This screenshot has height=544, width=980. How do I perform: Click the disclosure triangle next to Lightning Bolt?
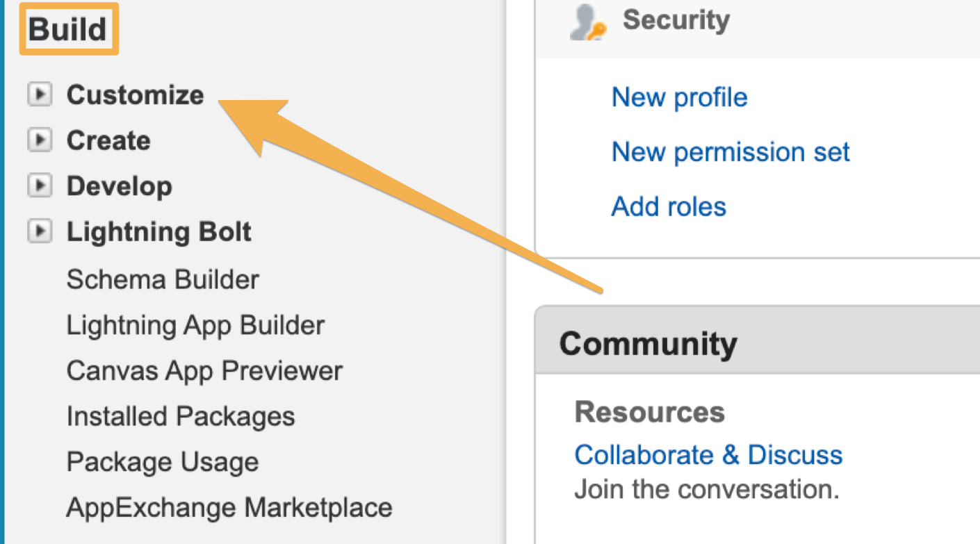(x=40, y=231)
